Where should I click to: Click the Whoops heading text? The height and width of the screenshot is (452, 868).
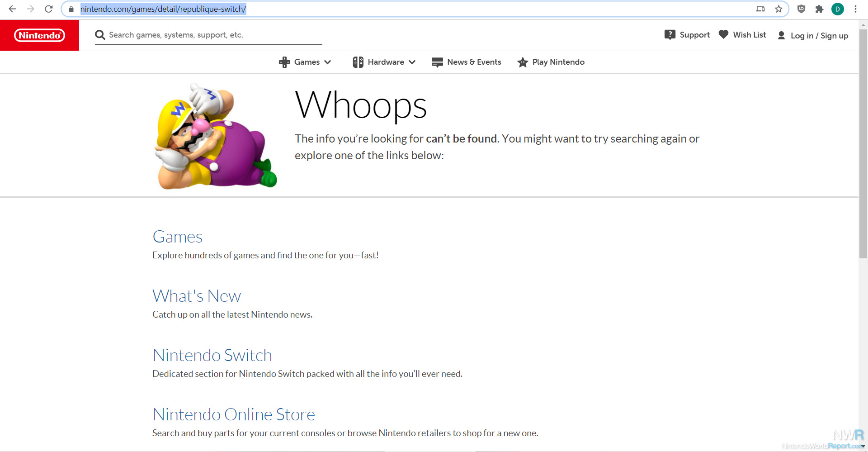click(361, 106)
